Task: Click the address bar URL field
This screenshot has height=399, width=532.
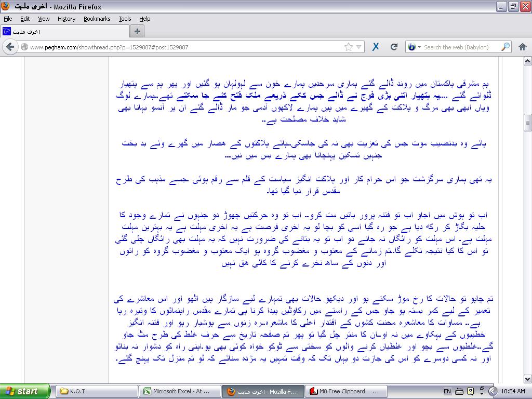Action: [182, 47]
